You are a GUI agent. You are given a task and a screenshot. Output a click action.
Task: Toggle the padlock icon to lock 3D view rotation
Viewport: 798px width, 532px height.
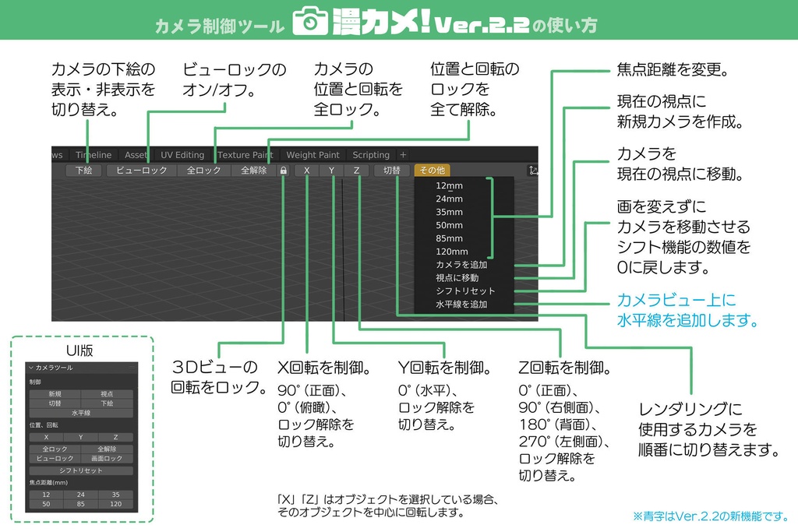(284, 170)
